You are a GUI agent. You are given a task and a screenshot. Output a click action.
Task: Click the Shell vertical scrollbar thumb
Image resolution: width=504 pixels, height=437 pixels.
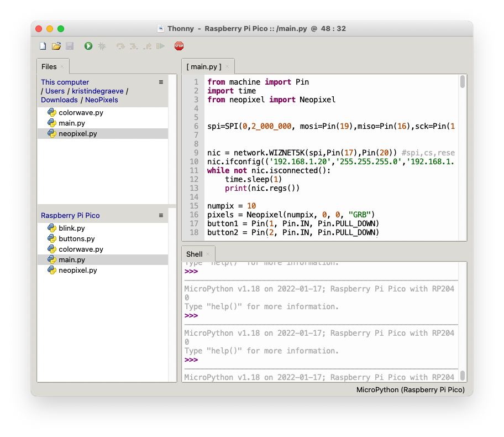click(462, 375)
